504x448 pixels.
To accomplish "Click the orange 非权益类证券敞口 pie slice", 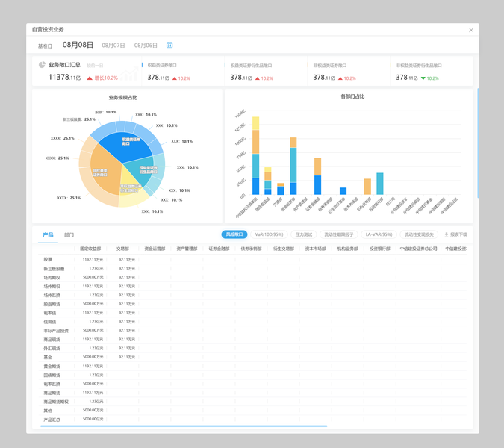I will 105,170.
